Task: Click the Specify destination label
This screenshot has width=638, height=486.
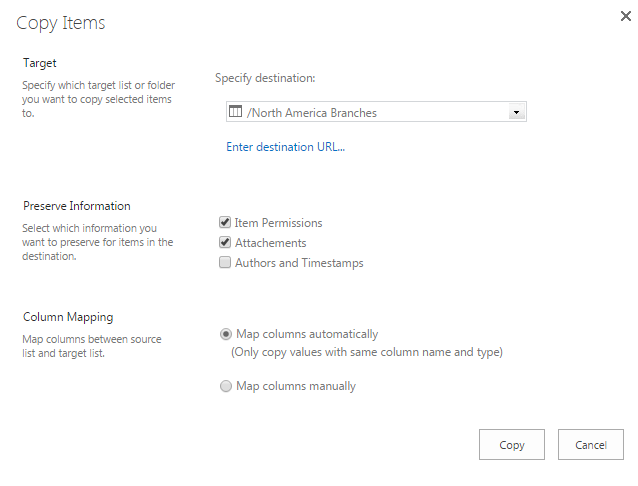Action: (265, 78)
